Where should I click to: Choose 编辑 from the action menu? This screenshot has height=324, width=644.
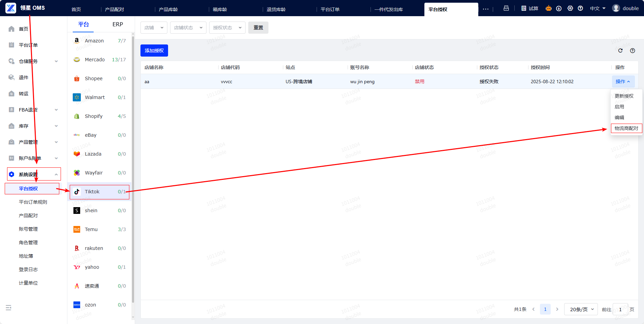(x=619, y=118)
